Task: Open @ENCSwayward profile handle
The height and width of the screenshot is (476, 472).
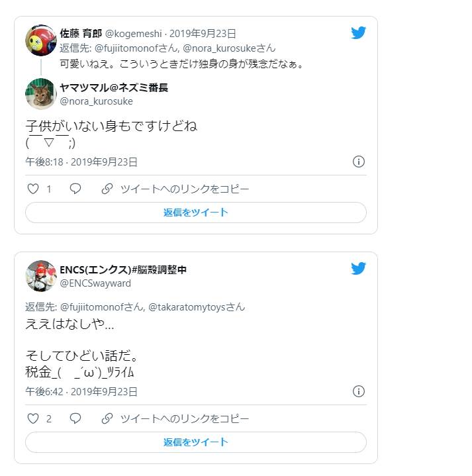Action: (x=95, y=283)
